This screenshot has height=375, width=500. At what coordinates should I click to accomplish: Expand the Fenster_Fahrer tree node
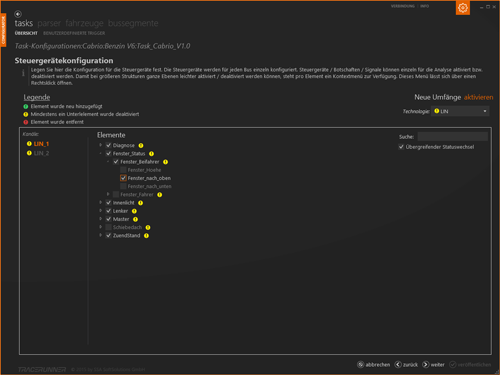(x=108, y=194)
